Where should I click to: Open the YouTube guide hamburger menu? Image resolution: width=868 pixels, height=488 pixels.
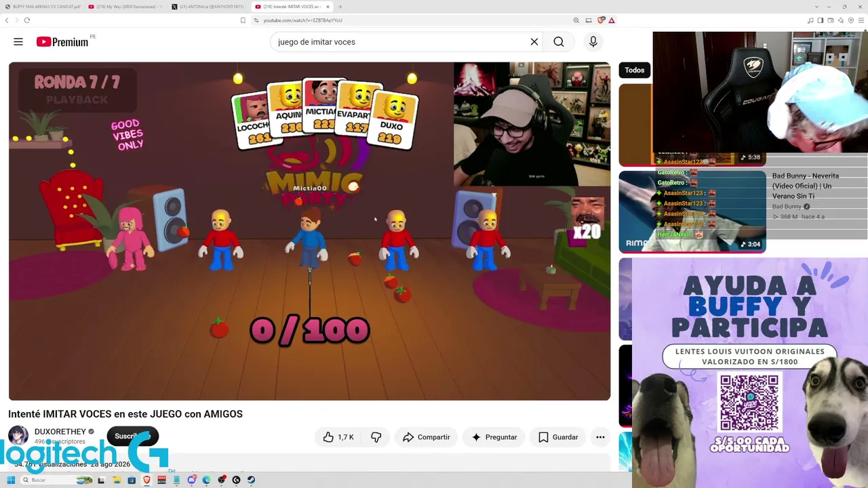18,42
